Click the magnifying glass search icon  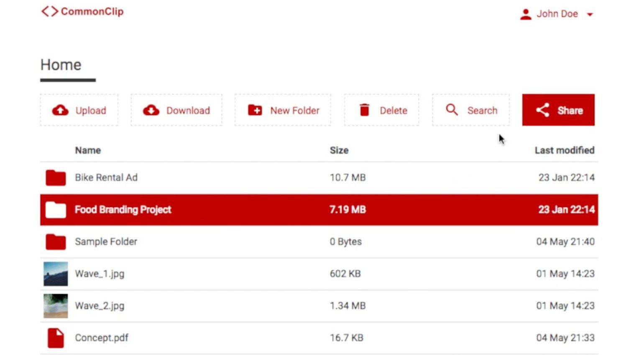click(452, 110)
